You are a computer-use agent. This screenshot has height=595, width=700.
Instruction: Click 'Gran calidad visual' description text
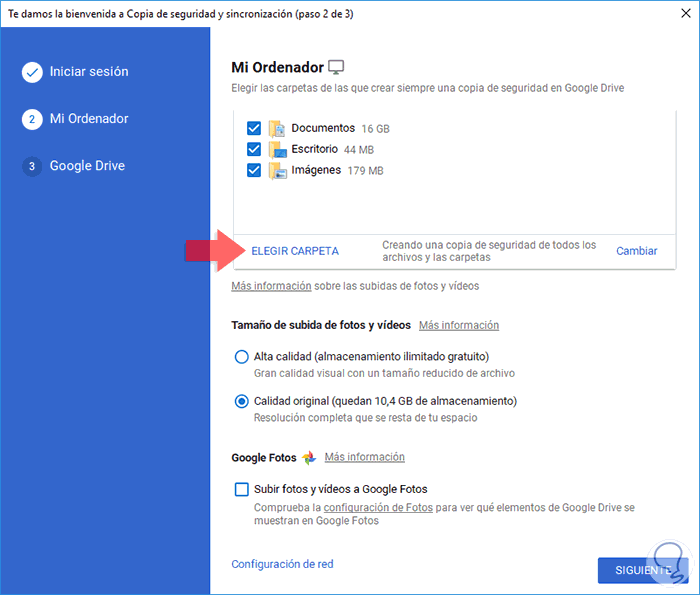click(x=384, y=373)
